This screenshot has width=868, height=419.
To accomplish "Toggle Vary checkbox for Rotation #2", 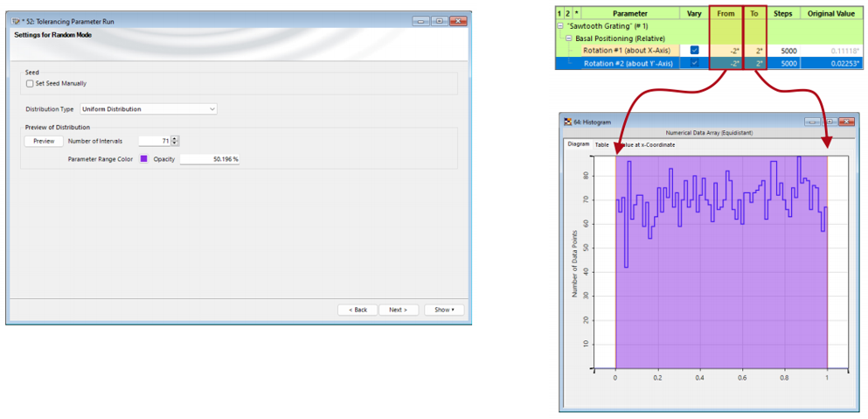I will click(x=695, y=63).
